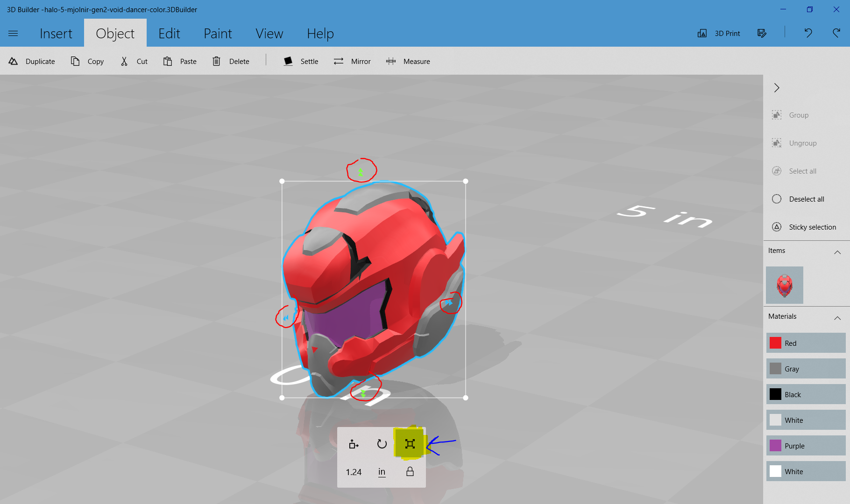Open the Help tab
The width and height of the screenshot is (850, 504).
click(x=320, y=33)
